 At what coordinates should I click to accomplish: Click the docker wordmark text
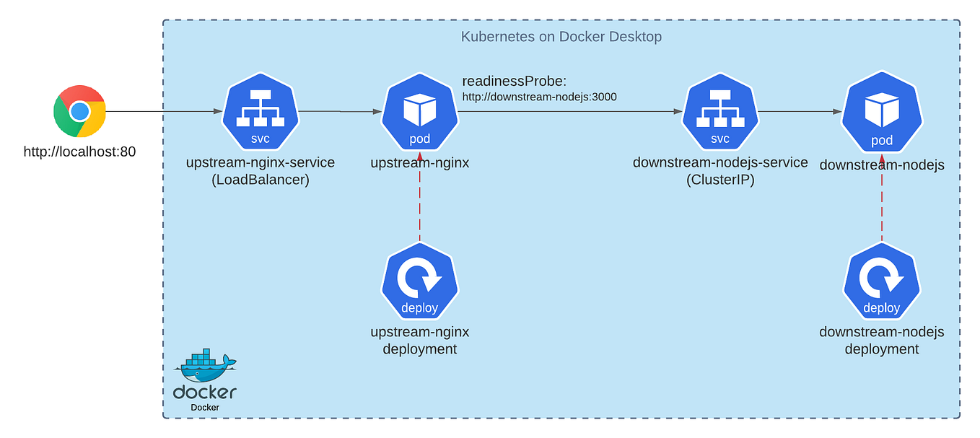tap(204, 392)
